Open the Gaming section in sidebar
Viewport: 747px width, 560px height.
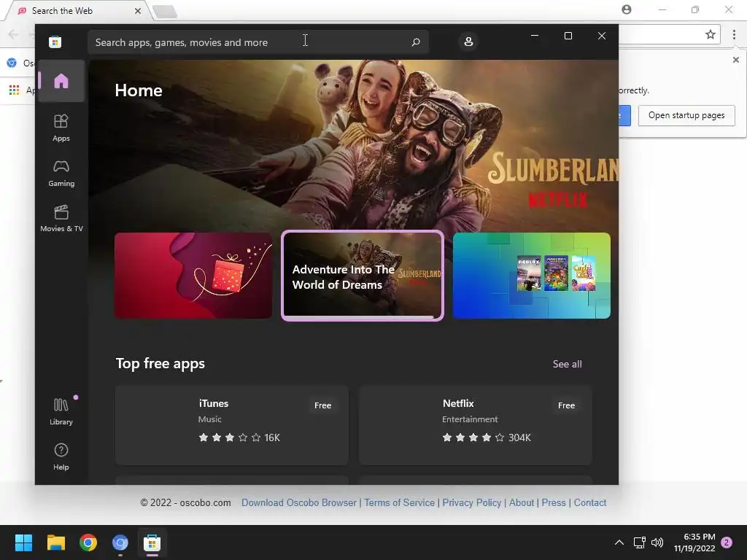coord(61,174)
